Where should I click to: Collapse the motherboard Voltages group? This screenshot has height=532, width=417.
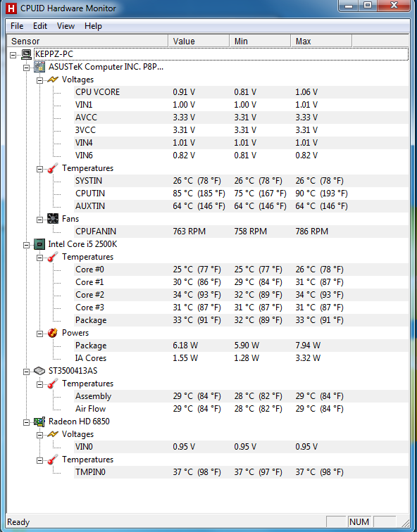coord(39,80)
